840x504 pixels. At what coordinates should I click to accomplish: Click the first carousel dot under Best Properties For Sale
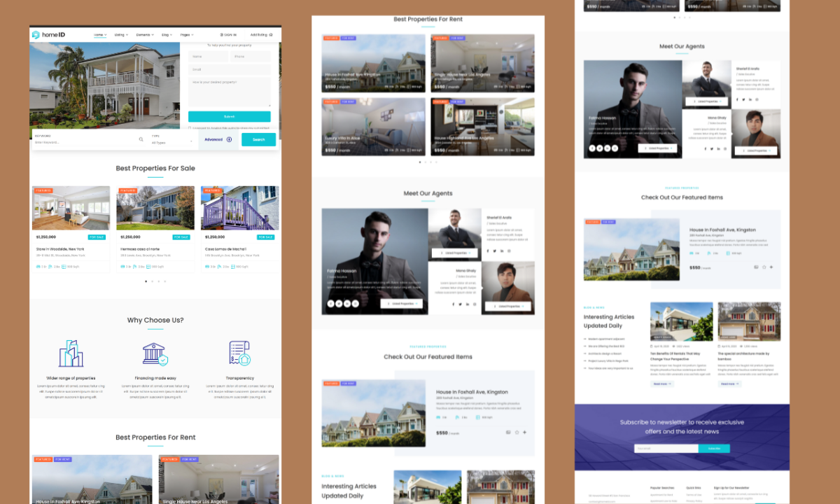[x=146, y=281]
